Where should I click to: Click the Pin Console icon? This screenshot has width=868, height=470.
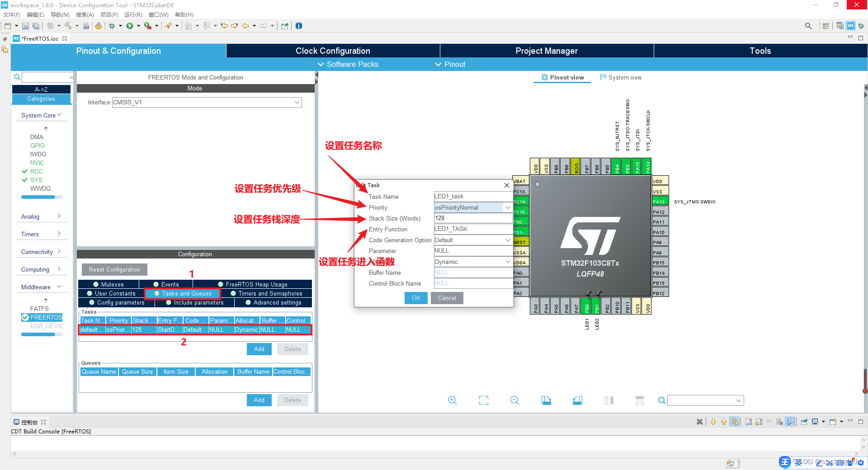pyautogui.click(x=804, y=422)
